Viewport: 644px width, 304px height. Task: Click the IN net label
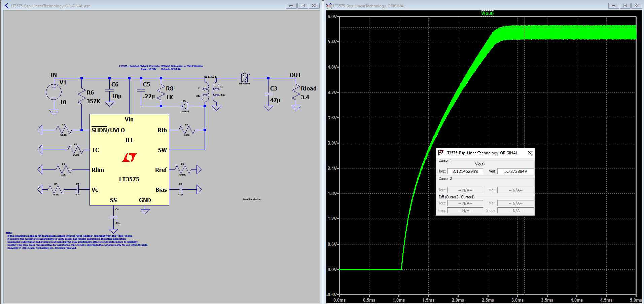coord(53,75)
